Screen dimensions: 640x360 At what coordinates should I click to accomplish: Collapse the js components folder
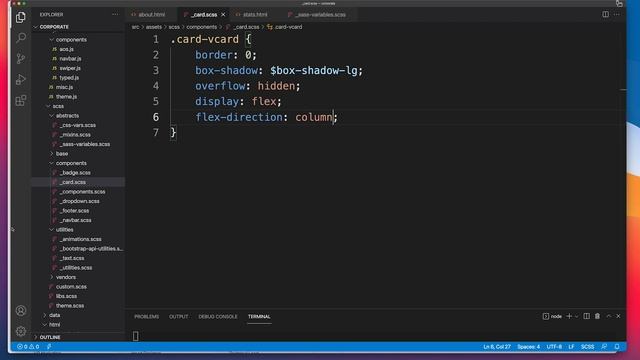[x=71, y=40]
